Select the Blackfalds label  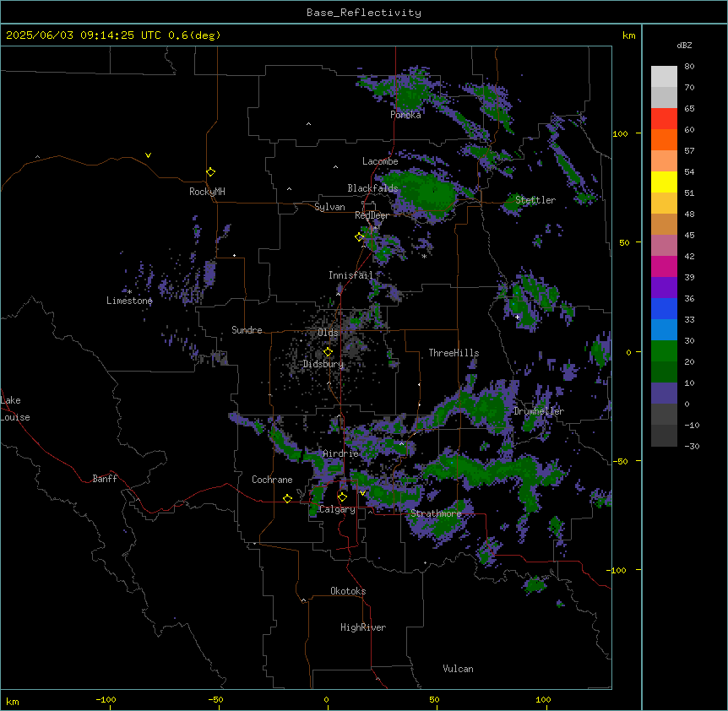[372, 188]
